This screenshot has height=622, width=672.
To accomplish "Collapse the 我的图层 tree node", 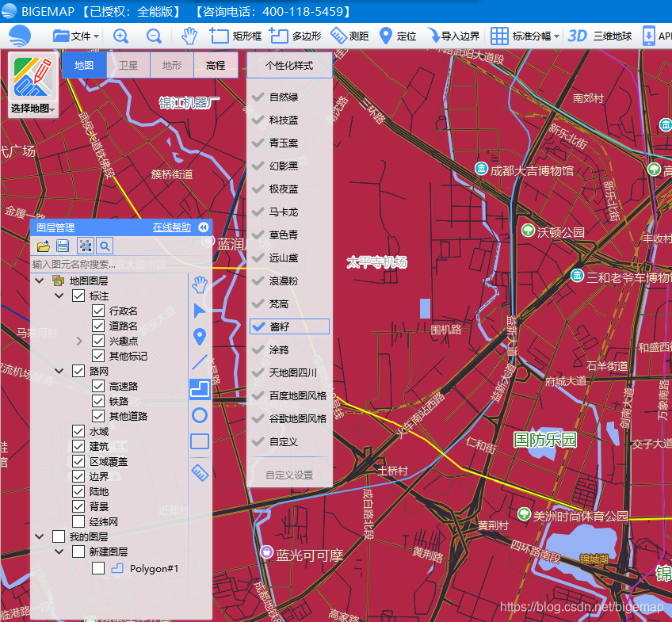I will [x=39, y=536].
